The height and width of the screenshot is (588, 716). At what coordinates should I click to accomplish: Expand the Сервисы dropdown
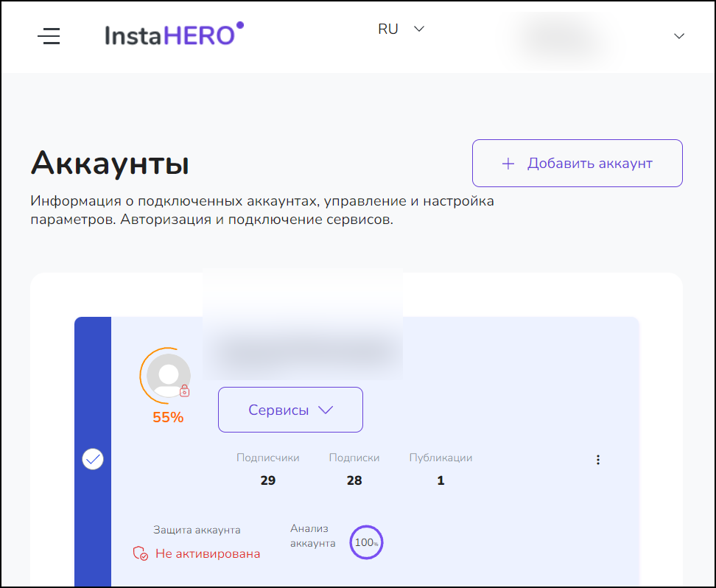click(x=290, y=410)
